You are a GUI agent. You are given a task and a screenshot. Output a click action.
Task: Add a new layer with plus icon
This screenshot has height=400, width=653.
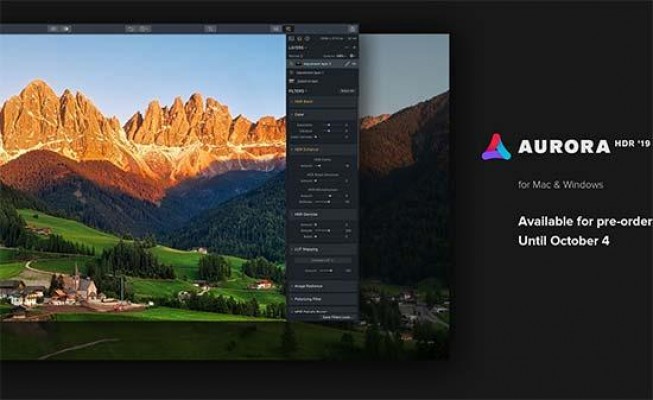(355, 48)
